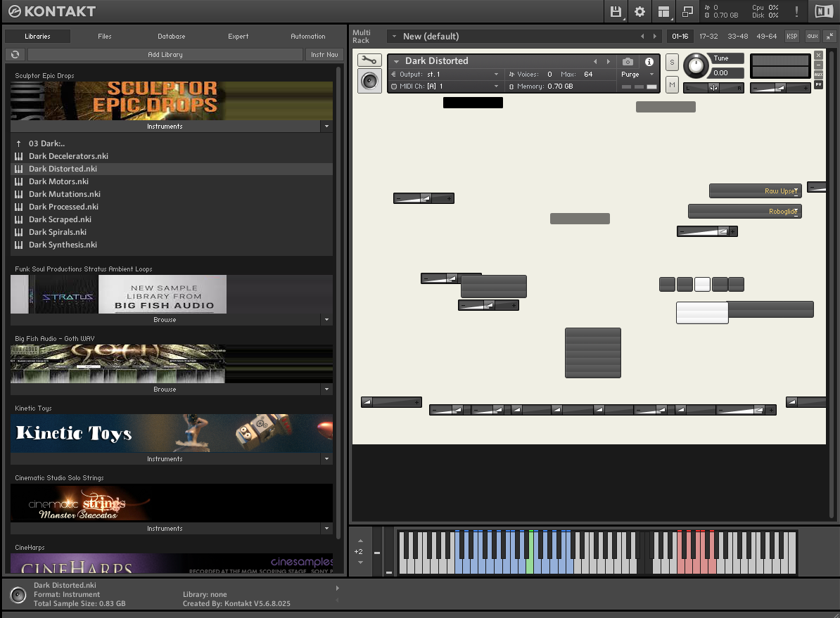Click Instruments under Sculptor Epic Drops

165,127
